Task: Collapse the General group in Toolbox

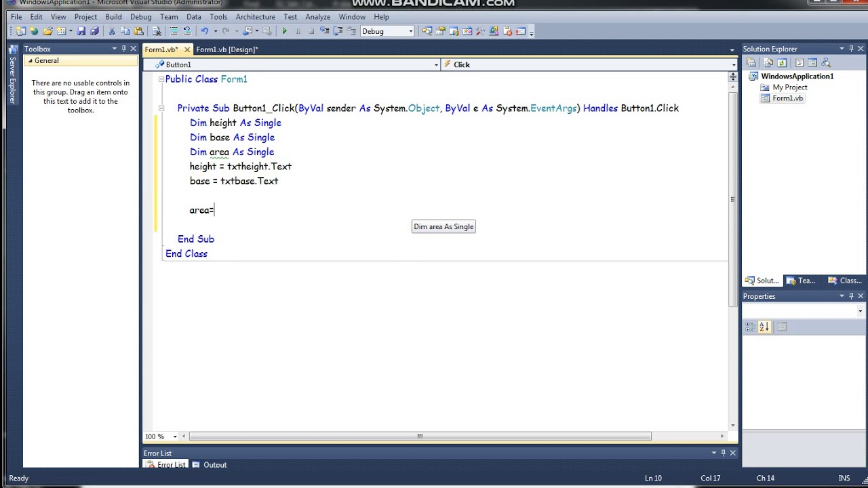Action: [x=30, y=61]
